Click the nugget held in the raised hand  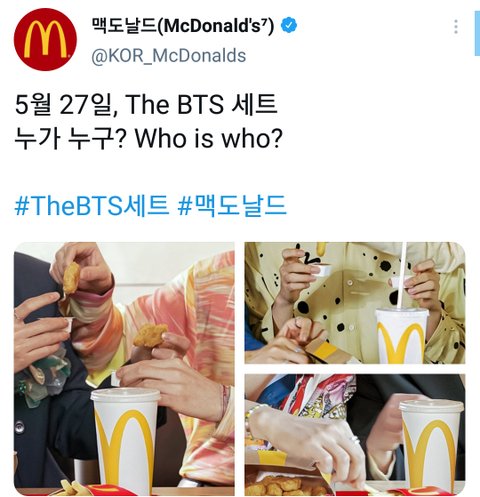click(71, 278)
